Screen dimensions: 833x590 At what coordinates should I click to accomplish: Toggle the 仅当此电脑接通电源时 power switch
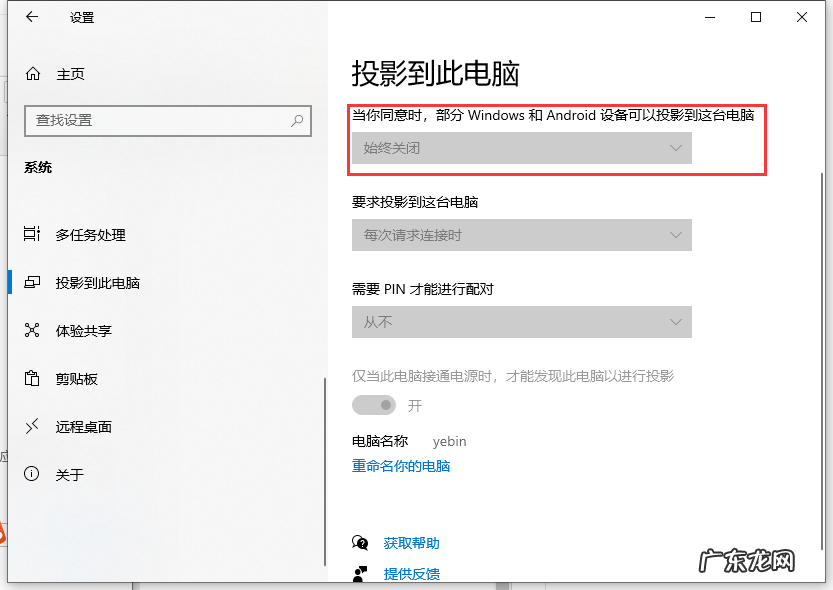point(374,405)
